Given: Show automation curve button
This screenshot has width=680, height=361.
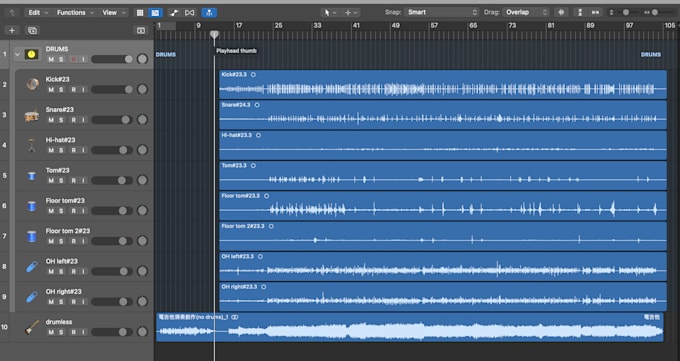Looking at the screenshot, I should pos(174,13).
